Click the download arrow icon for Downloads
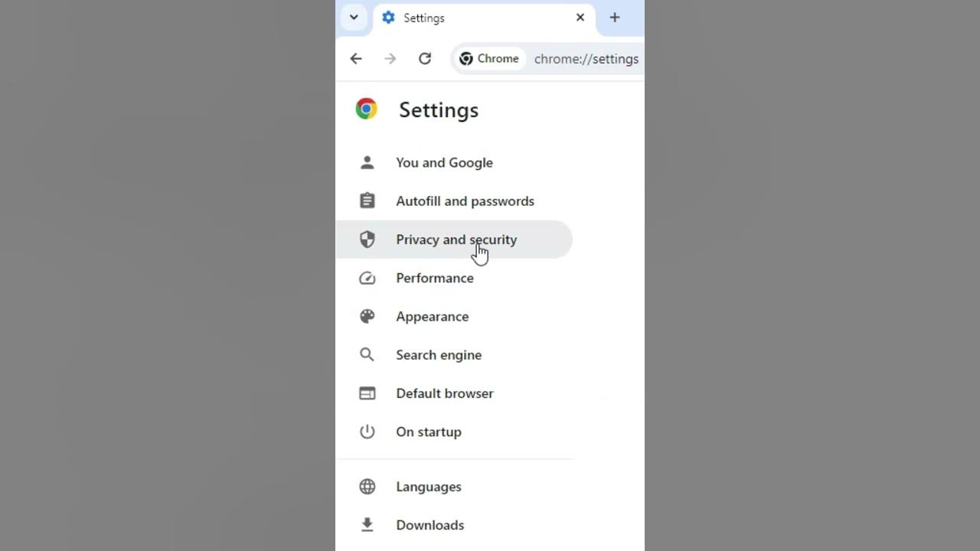980x551 pixels. (x=367, y=525)
